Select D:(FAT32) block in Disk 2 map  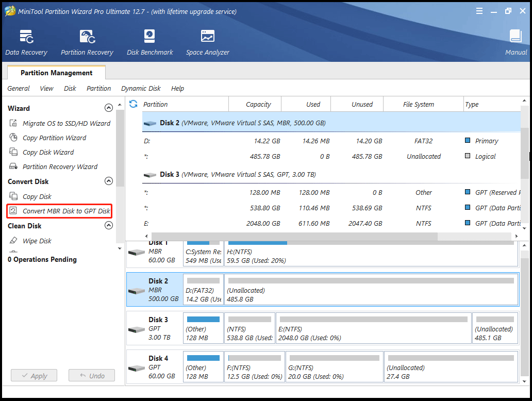click(x=203, y=290)
